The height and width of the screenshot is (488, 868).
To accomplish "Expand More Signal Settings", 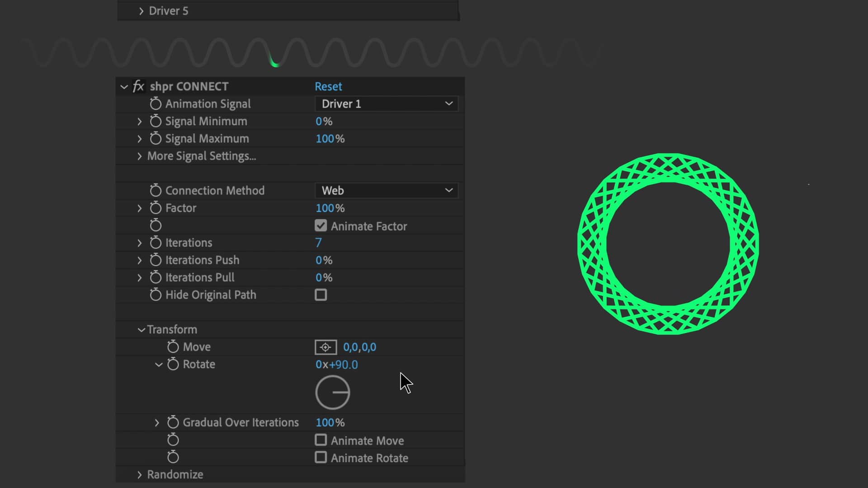I will (x=139, y=156).
